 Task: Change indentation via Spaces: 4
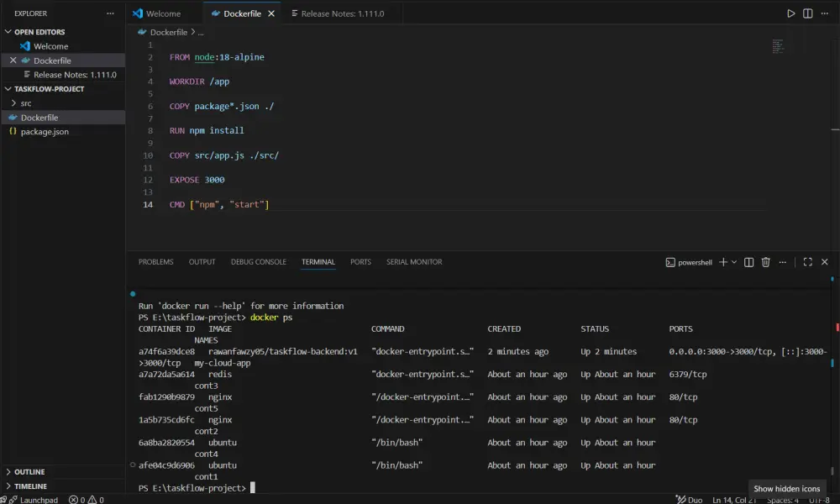(x=782, y=500)
